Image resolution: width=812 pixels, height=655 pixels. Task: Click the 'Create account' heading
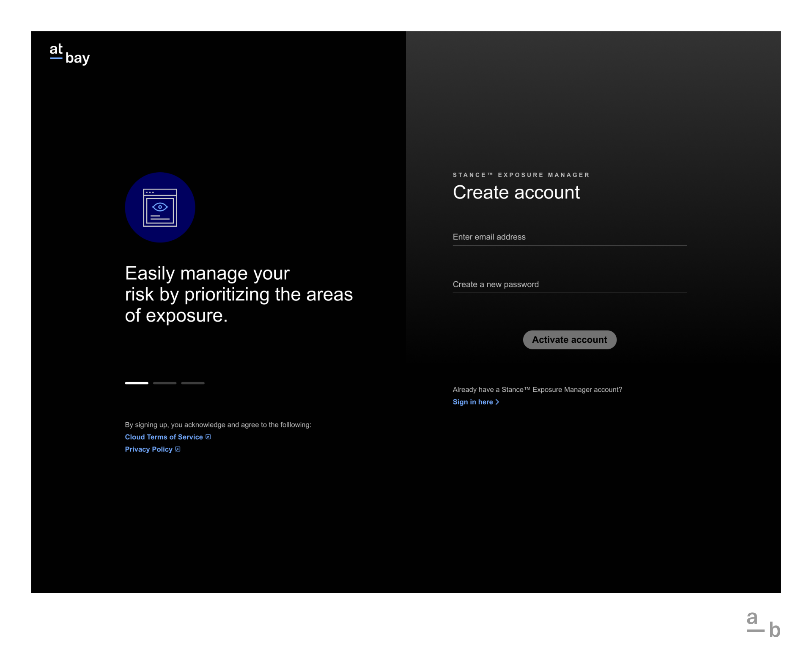click(516, 193)
